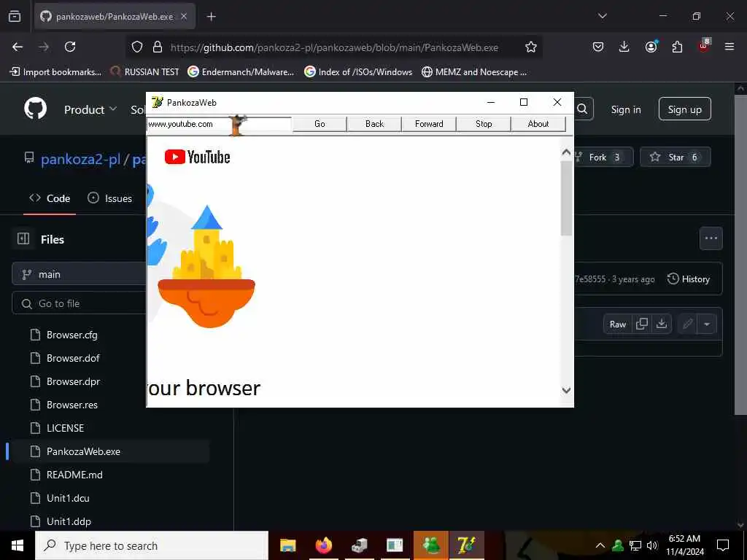Click the PankozaWeb page scroll down arrow

[566, 390]
